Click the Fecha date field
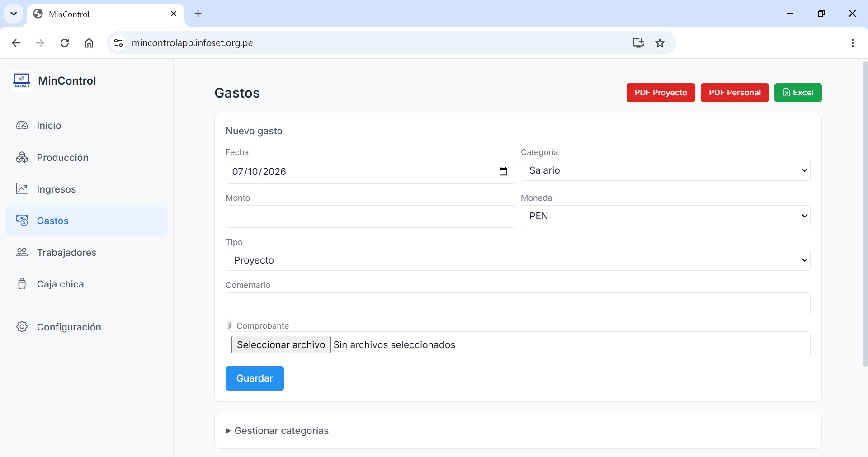 pos(370,172)
